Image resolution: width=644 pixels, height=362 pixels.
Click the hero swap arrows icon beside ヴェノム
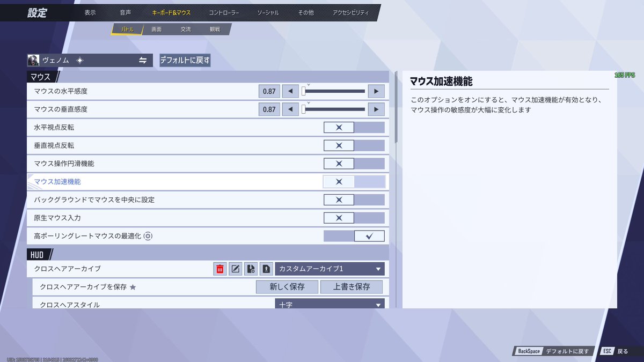143,61
